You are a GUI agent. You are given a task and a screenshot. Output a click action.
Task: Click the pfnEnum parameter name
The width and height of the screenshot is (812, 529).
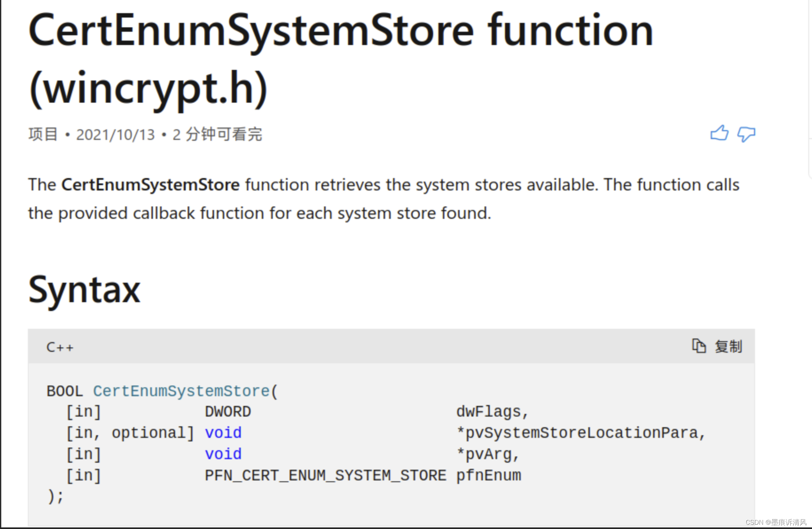[x=488, y=475]
